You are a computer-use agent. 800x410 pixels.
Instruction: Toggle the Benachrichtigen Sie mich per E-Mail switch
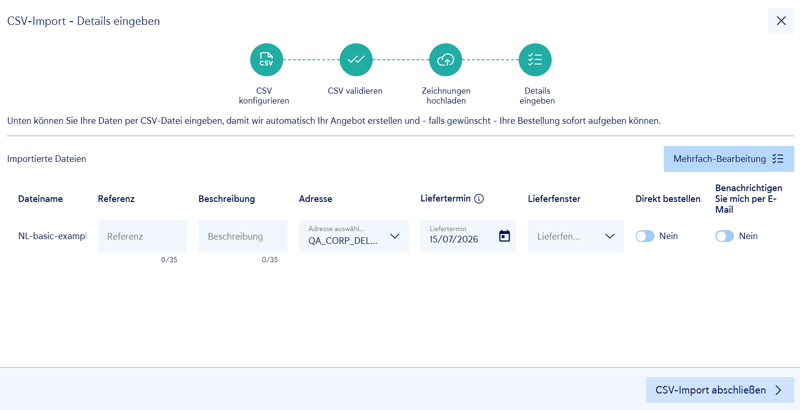pos(724,236)
